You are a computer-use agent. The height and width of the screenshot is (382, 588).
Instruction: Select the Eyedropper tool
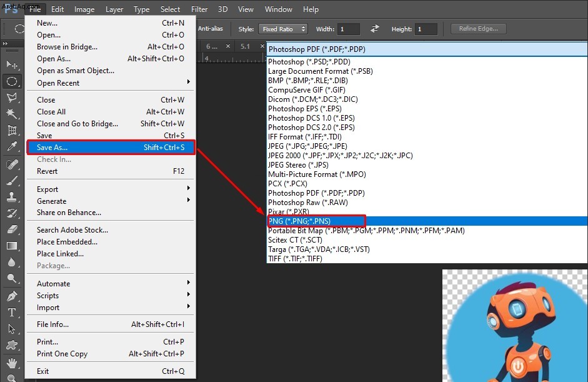[x=12, y=146]
